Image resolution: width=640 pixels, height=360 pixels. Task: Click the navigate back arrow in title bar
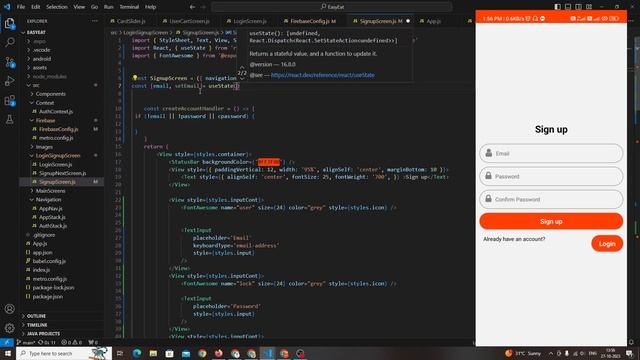coord(192,7)
